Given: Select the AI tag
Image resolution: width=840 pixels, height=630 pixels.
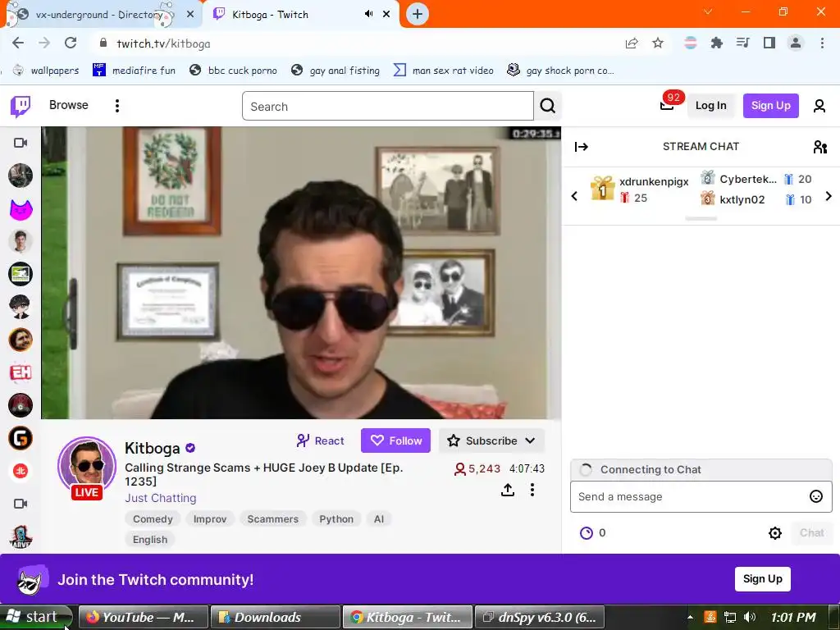Looking at the screenshot, I should pos(379,518).
